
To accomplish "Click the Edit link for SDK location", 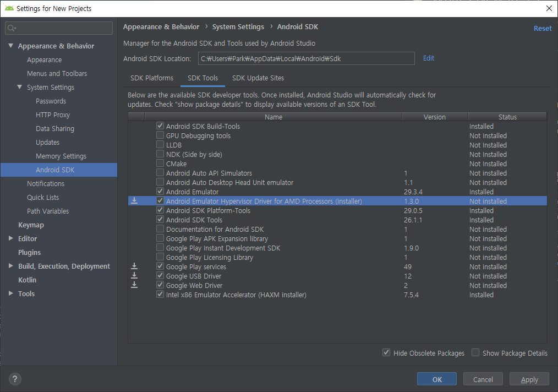I will 429,58.
